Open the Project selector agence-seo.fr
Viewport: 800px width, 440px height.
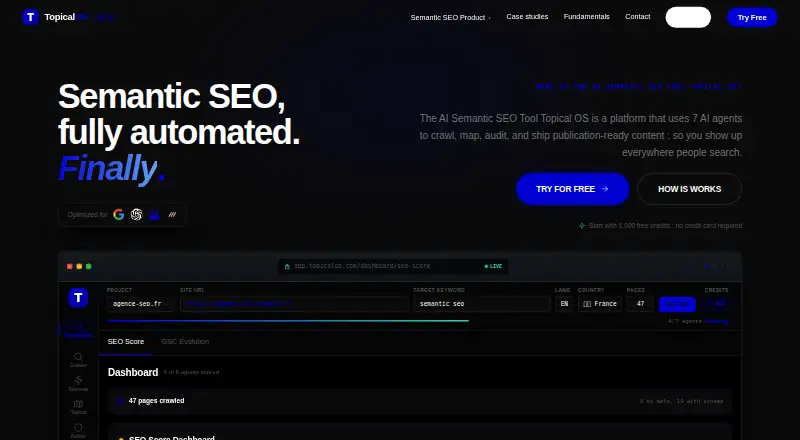point(139,304)
